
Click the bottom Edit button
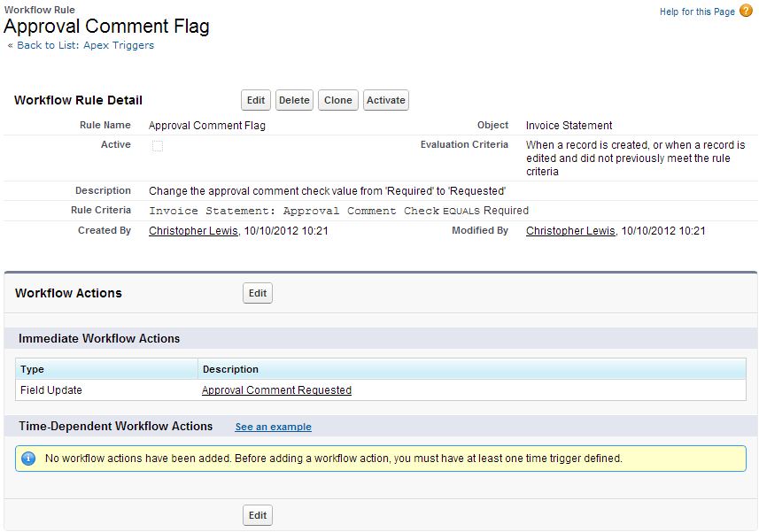[x=257, y=514]
